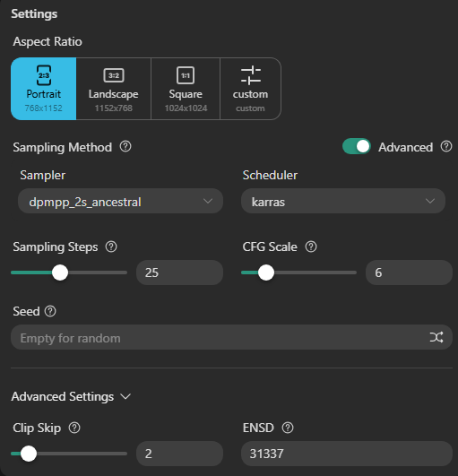Open the Scheduler dropdown showing karras
Image resolution: width=458 pixels, height=476 pixels.
pyautogui.click(x=343, y=201)
